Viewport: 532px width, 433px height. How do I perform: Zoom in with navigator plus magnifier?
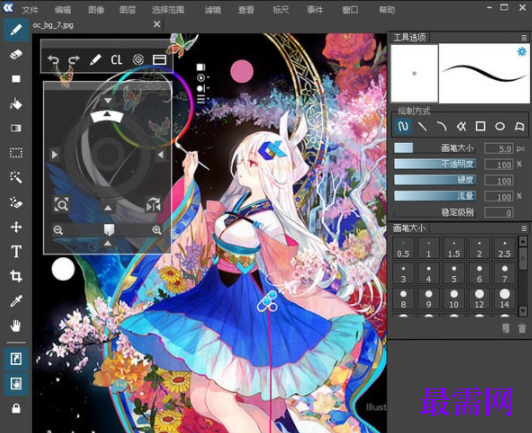pyautogui.click(x=156, y=230)
